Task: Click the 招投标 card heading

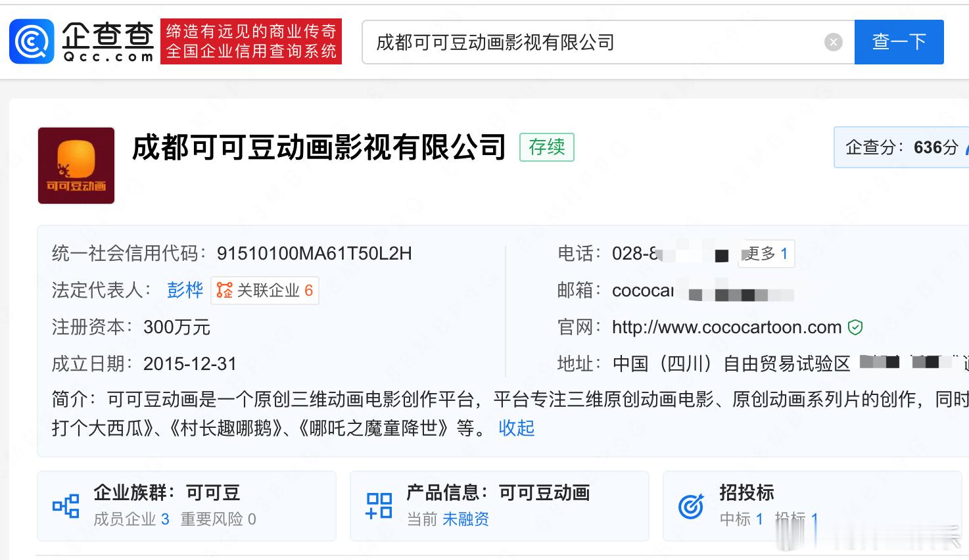Action: point(747,492)
